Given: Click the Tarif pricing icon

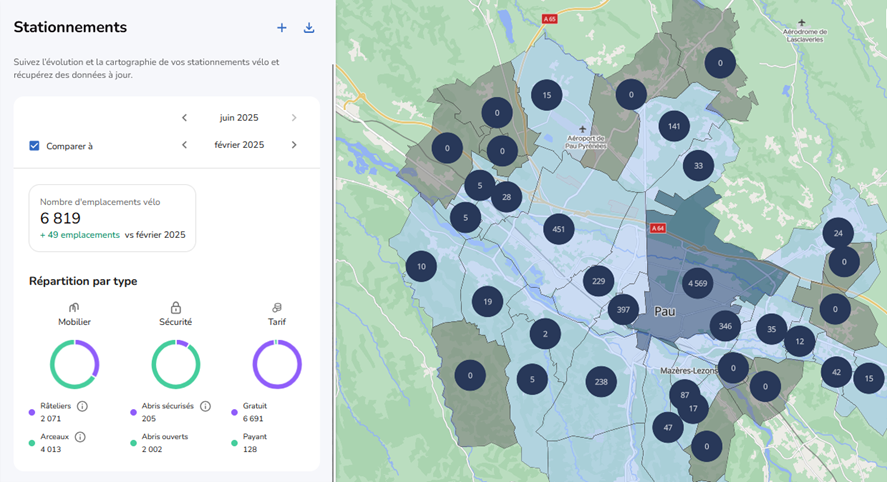Looking at the screenshot, I should pyautogui.click(x=277, y=308).
